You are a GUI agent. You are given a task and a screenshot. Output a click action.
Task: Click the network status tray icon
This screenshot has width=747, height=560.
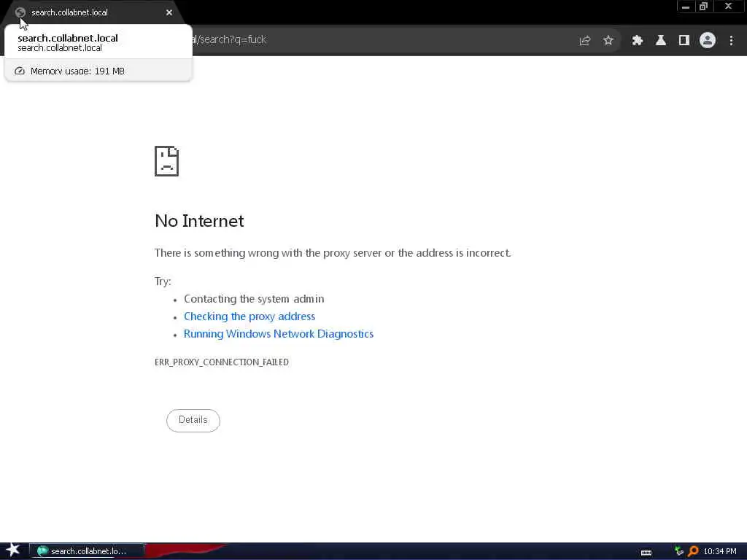tap(679, 551)
